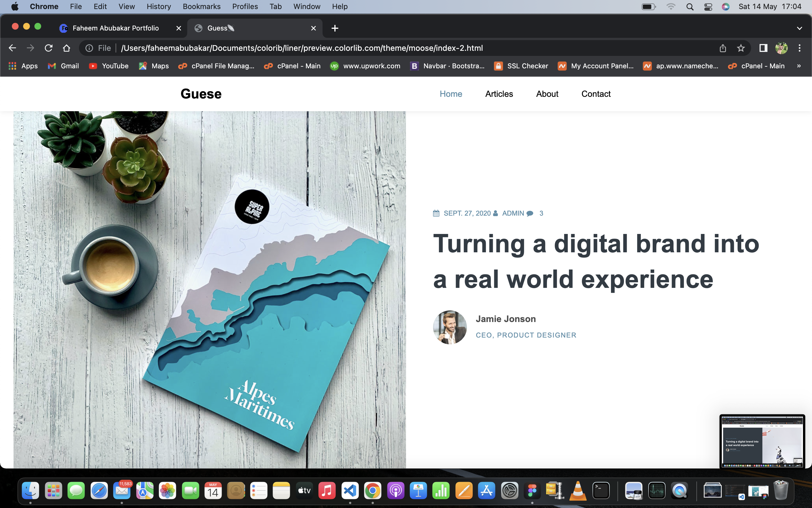812x508 pixels.
Task: Open a new tab with plus button
Action: (335, 28)
